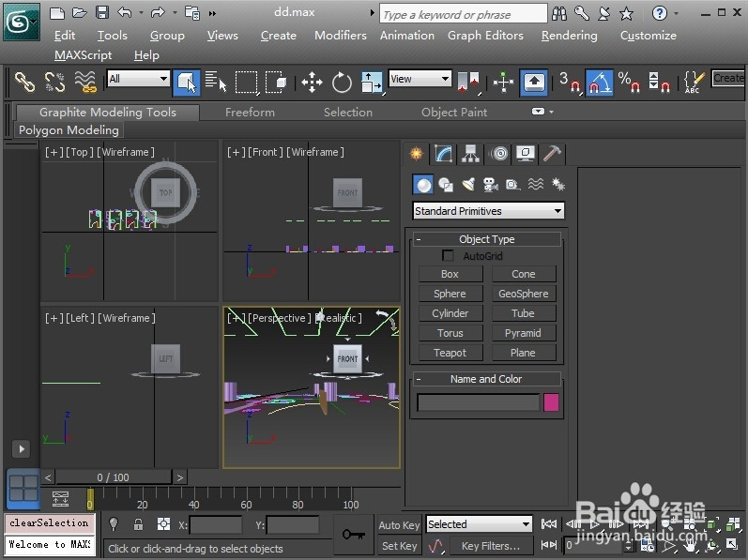The image size is (748, 560).
Task: Toggle the Selection Lock padlock icon
Action: [138, 524]
